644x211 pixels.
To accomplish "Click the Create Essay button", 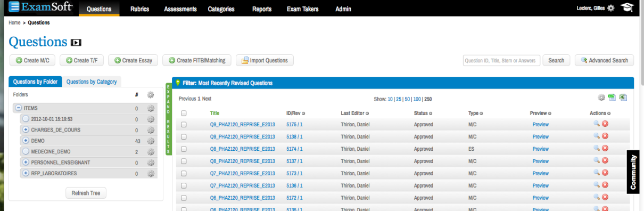I will coord(133,60).
